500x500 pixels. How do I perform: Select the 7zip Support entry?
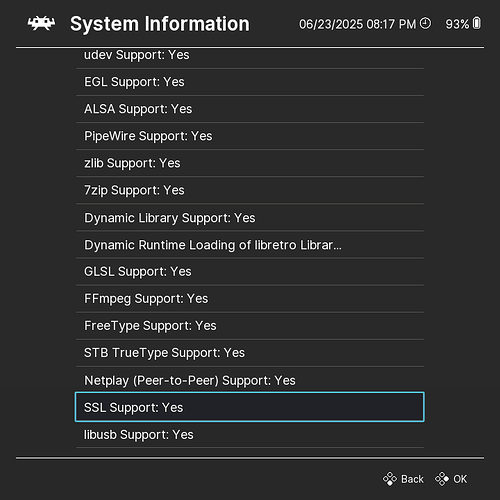(250, 190)
